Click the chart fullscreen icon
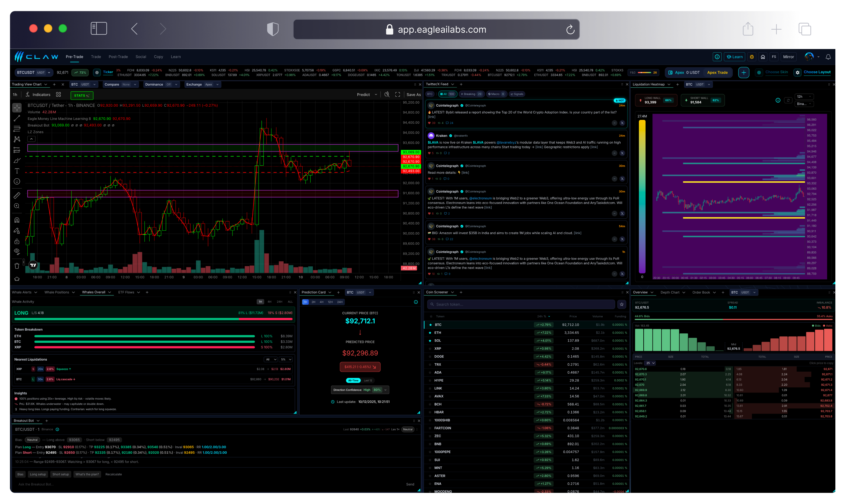 [398, 94]
